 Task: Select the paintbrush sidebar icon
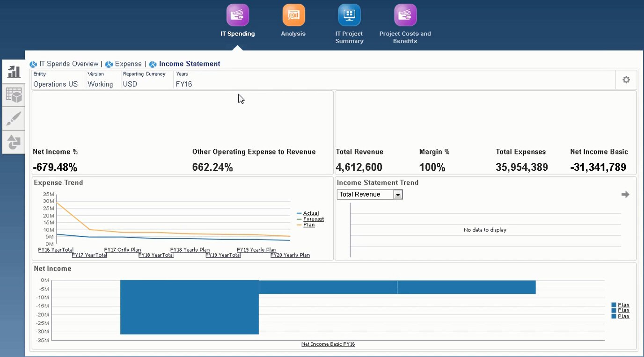14,118
